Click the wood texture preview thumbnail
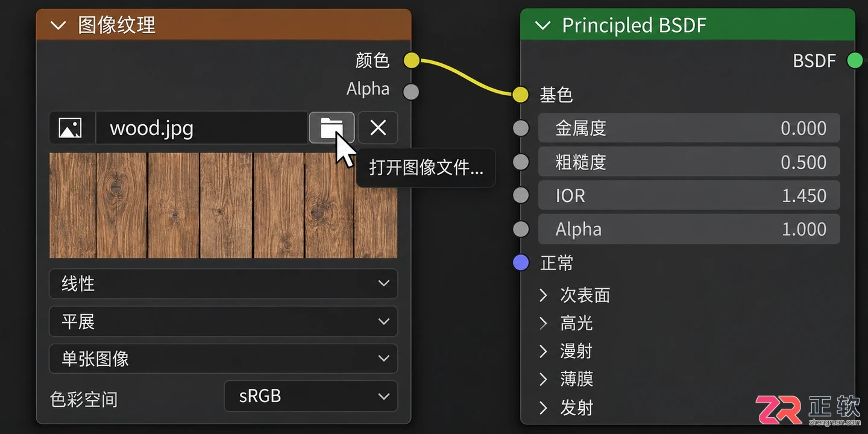 [223, 205]
